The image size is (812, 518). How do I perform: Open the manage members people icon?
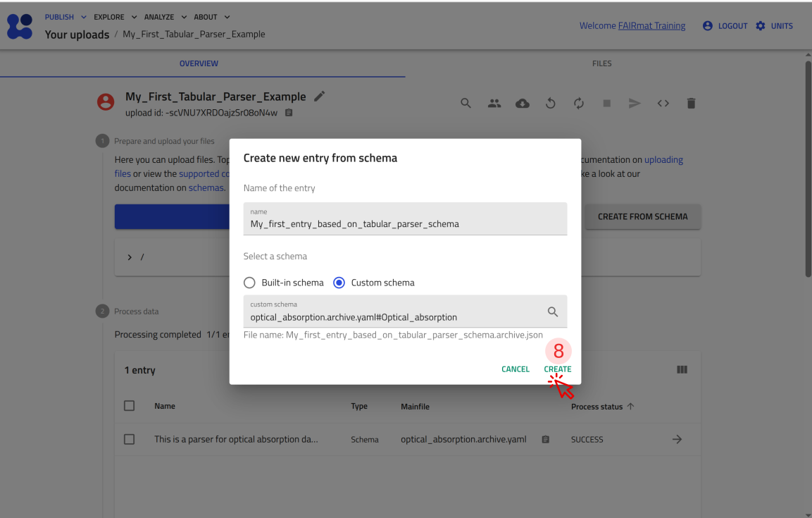click(494, 104)
